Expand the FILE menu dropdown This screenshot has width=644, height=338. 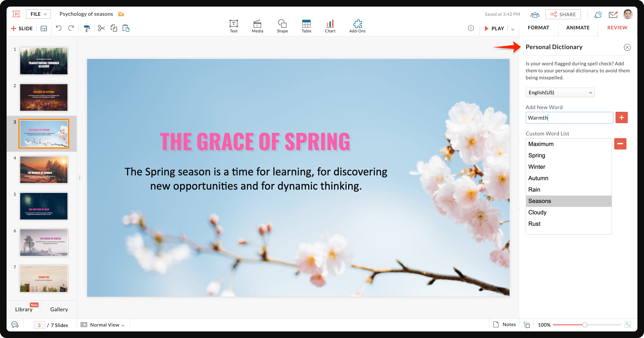point(38,14)
